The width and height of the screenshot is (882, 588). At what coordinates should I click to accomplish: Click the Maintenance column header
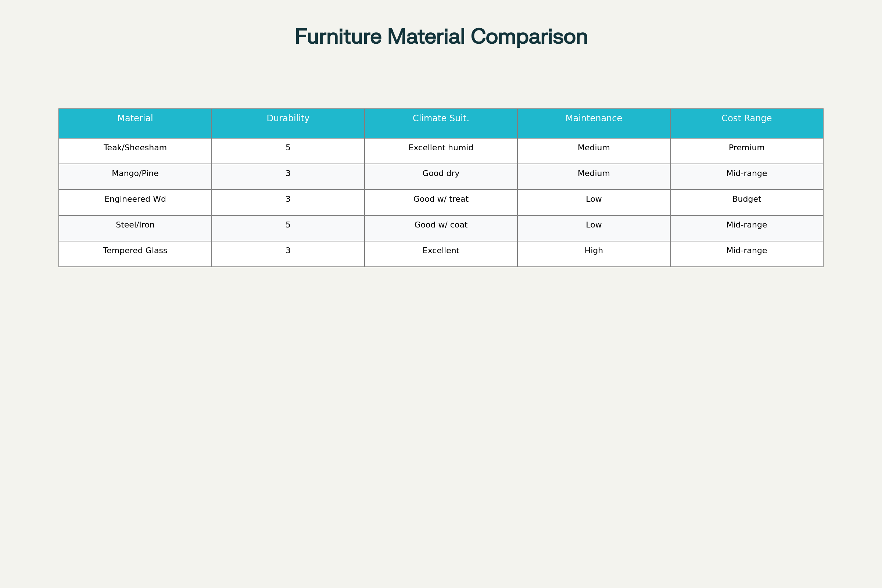594,118
